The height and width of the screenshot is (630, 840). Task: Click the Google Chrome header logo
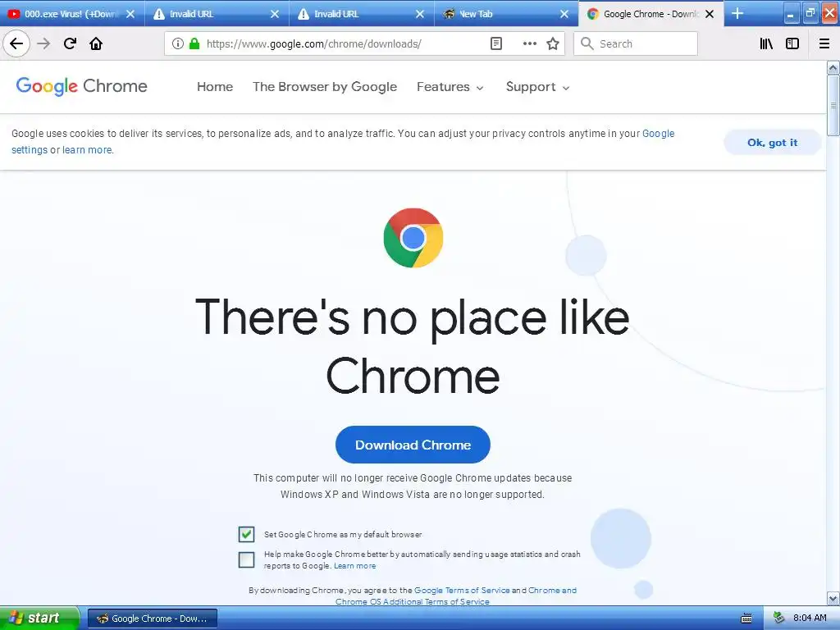(x=81, y=86)
